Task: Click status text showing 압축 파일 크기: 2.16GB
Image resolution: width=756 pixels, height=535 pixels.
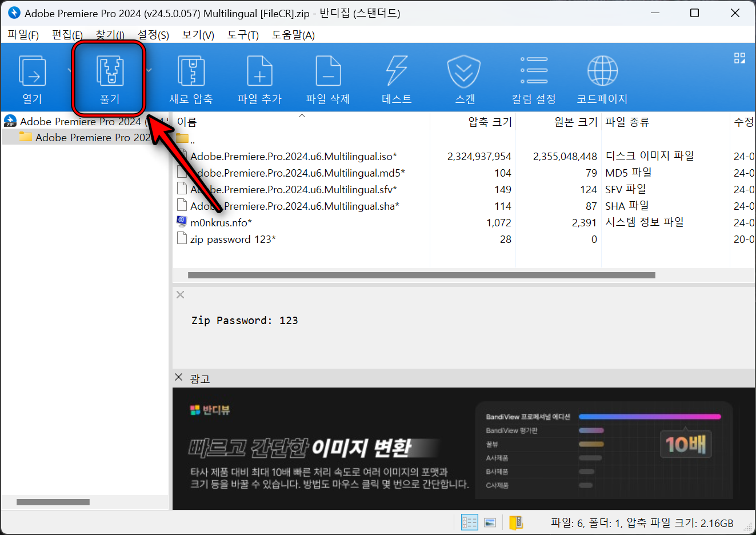Action: 680,522
